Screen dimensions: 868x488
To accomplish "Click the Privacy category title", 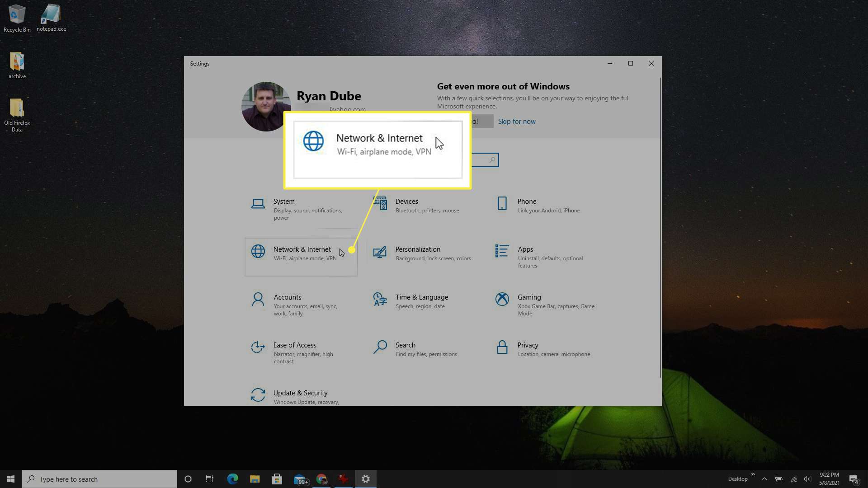I will pos(528,345).
